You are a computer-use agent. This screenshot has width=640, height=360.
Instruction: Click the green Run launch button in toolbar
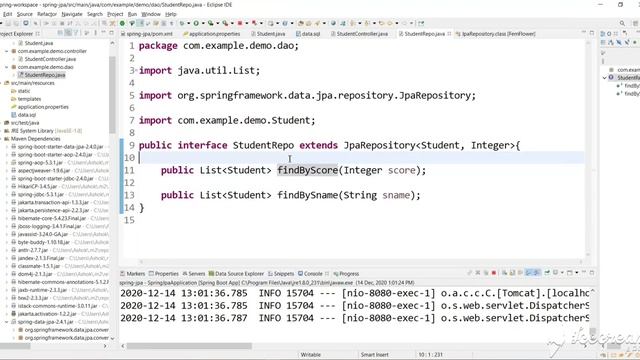(196, 23)
